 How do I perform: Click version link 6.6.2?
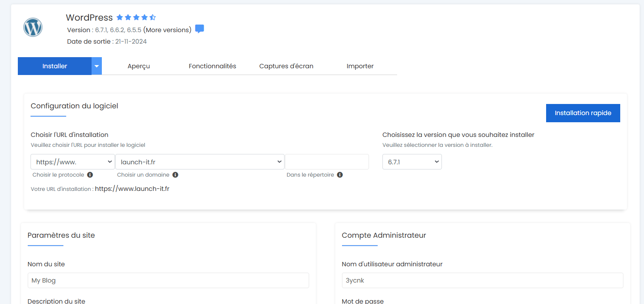click(117, 30)
